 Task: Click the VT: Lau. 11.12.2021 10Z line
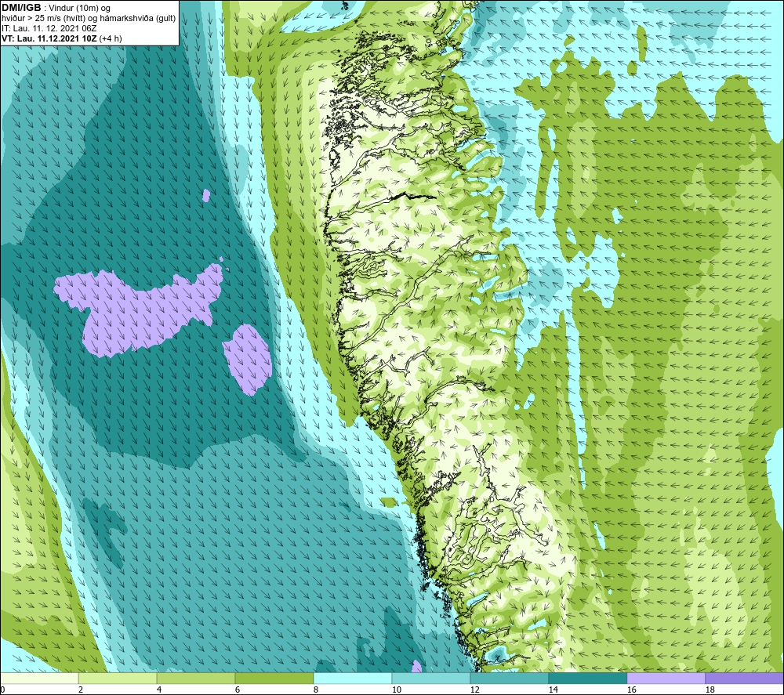click(61, 38)
